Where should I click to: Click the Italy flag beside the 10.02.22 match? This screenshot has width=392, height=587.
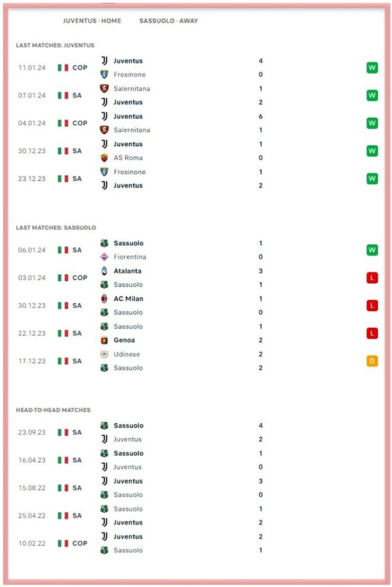tap(63, 543)
